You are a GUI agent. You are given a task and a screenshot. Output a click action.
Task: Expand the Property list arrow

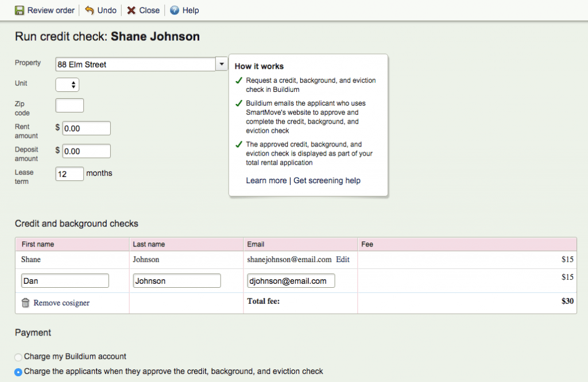click(222, 64)
